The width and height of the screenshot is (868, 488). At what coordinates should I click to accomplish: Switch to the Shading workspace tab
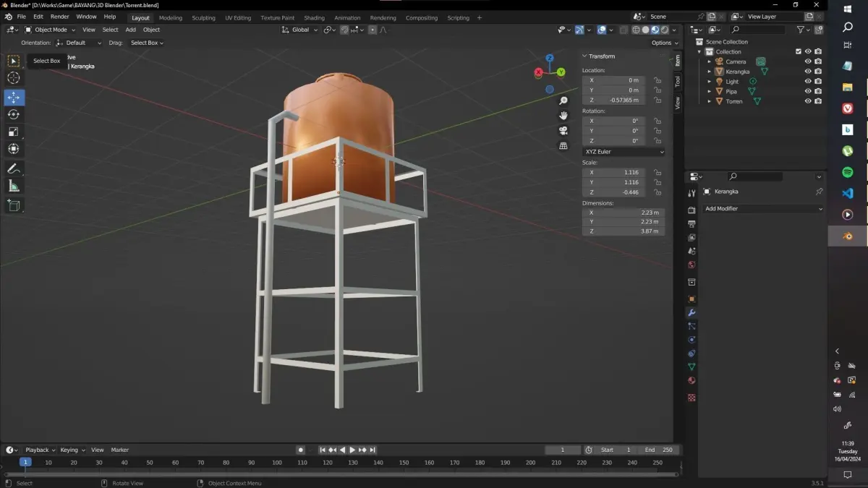point(314,17)
